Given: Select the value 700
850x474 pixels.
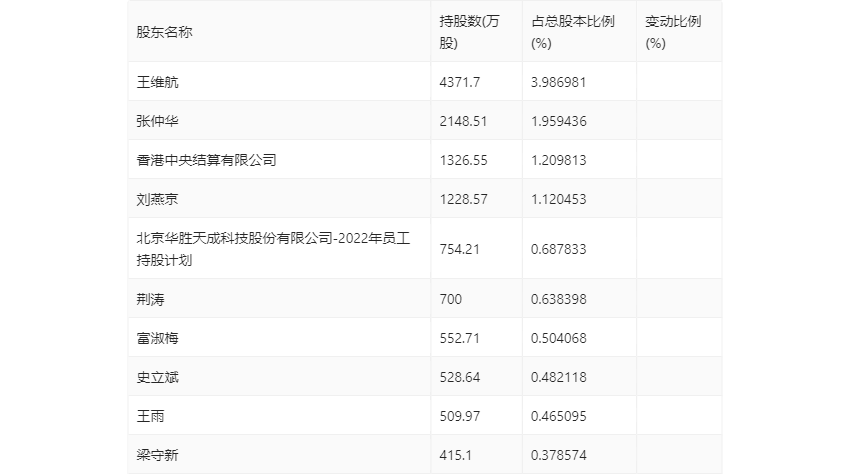Looking at the screenshot, I should coord(450,299).
